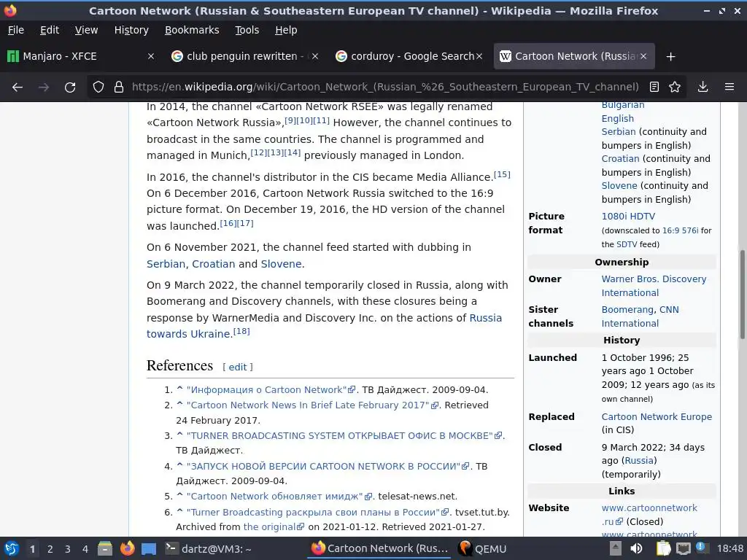This screenshot has width=747, height=560.
Task: Open the Help menu
Action: pyautogui.click(x=286, y=30)
